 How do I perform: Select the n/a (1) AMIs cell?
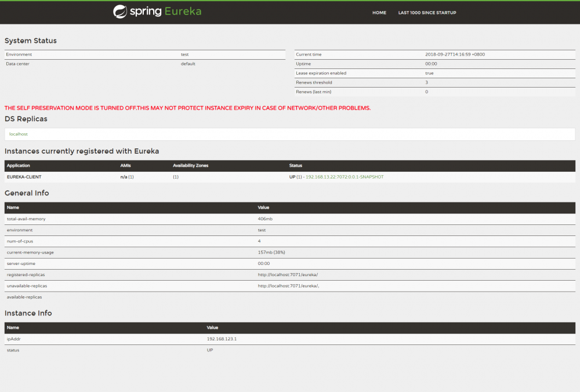(127, 177)
